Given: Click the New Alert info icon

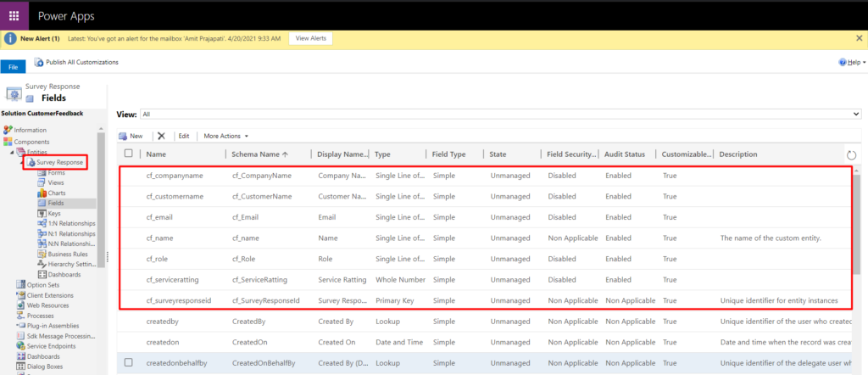Looking at the screenshot, I should (x=11, y=39).
